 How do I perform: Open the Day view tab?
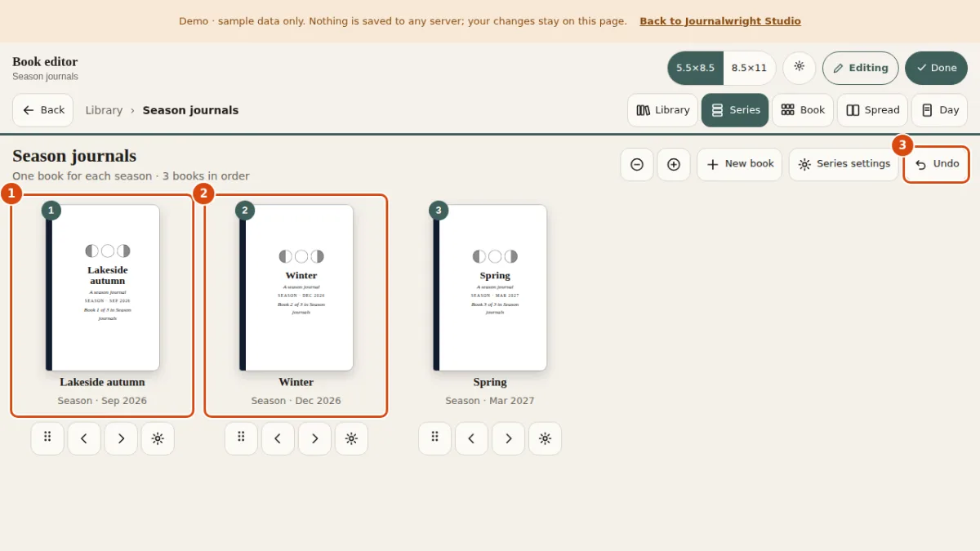(x=939, y=110)
